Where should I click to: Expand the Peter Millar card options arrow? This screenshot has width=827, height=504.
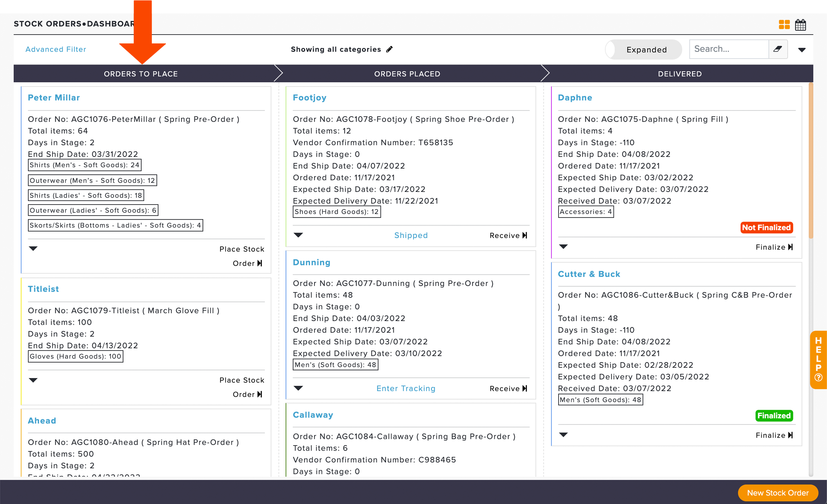33,249
